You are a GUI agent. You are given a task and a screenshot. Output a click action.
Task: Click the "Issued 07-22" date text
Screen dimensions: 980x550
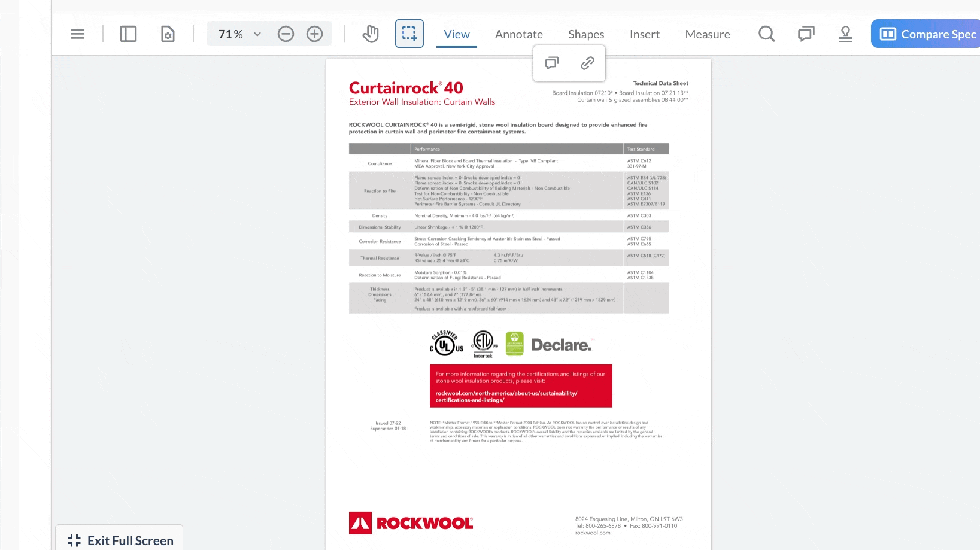pos(388,423)
